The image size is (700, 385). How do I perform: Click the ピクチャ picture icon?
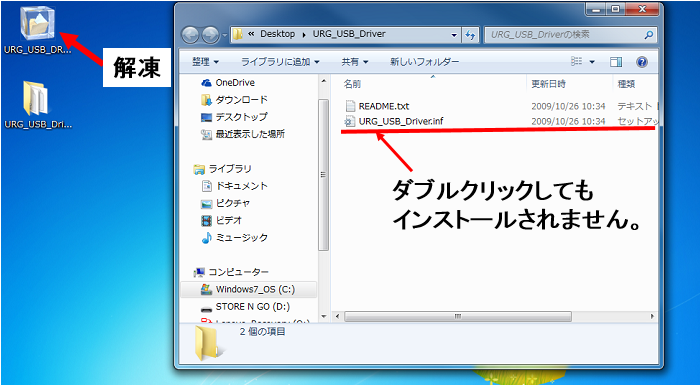pos(206,204)
